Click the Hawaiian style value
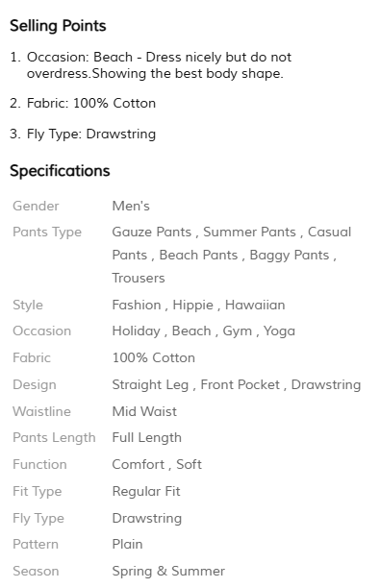 click(x=255, y=305)
